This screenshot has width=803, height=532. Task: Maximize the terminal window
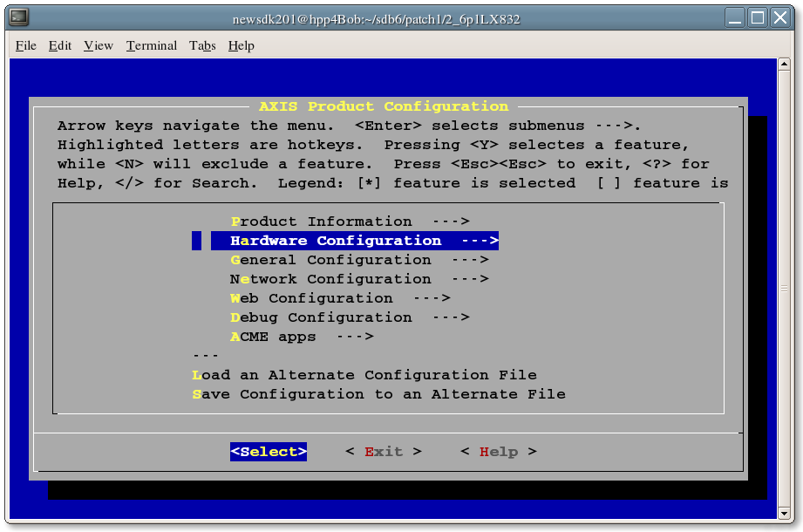(x=758, y=18)
